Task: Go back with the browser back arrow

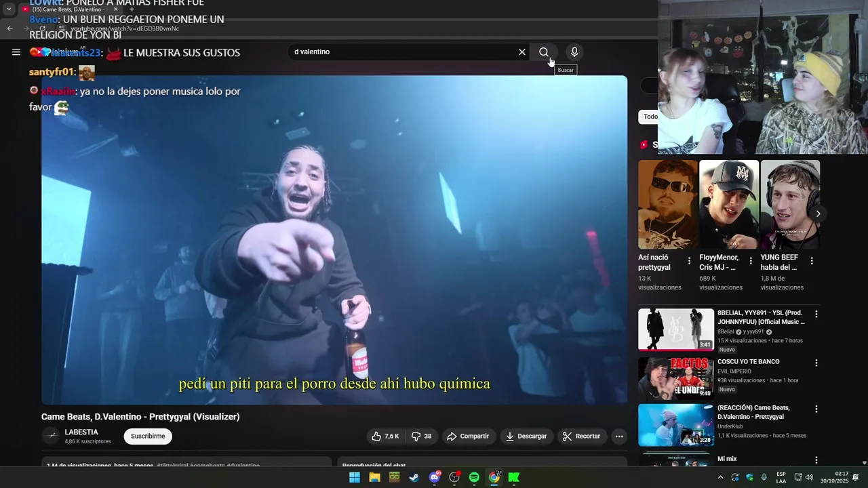Action: (9, 28)
